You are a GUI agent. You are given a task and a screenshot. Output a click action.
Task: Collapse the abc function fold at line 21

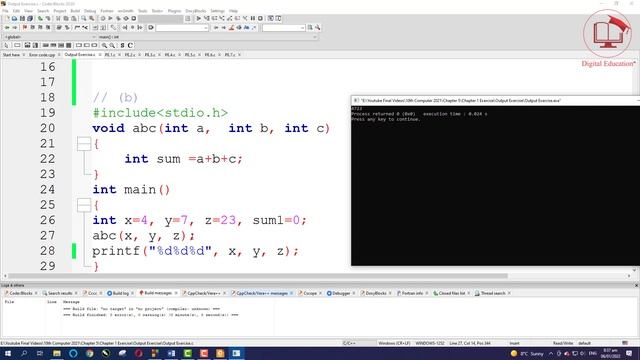[84, 144]
